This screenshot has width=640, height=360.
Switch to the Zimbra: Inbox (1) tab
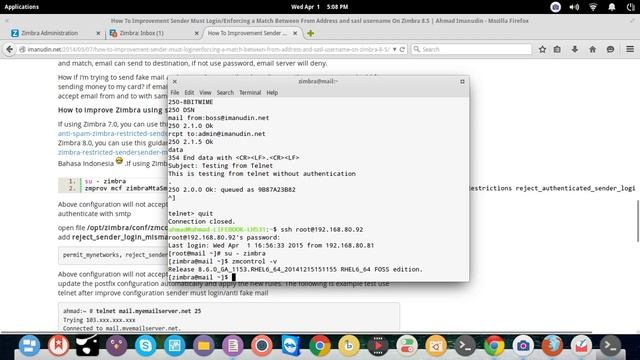[x=142, y=33]
